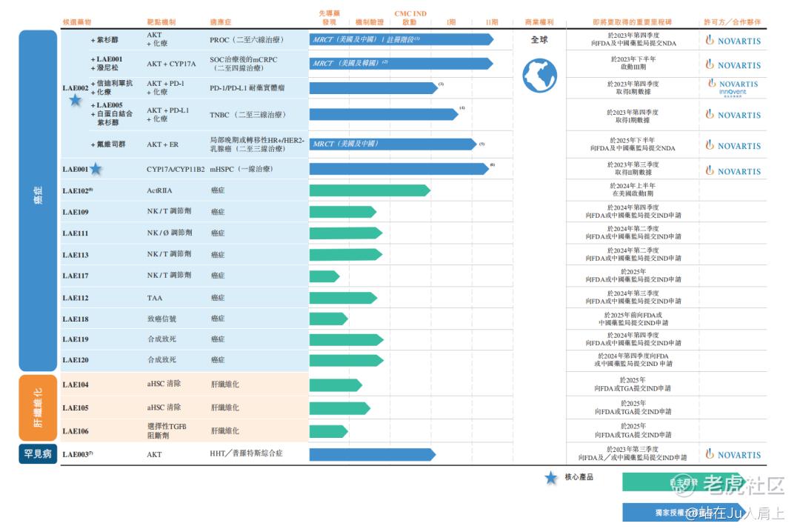Viewport: 800px width, 532px height.
Task: Select the dark blue 罕見病 category label
Action: [x=38, y=454]
